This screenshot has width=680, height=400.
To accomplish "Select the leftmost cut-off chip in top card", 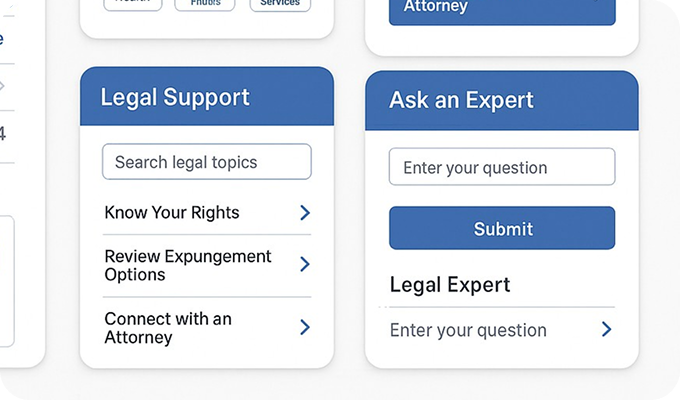I will 133,4.
